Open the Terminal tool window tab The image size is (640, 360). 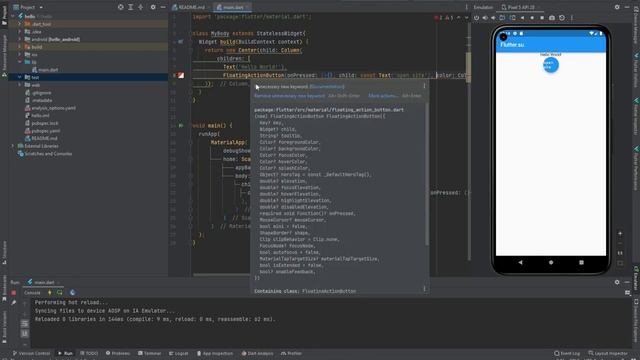click(149, 353)
